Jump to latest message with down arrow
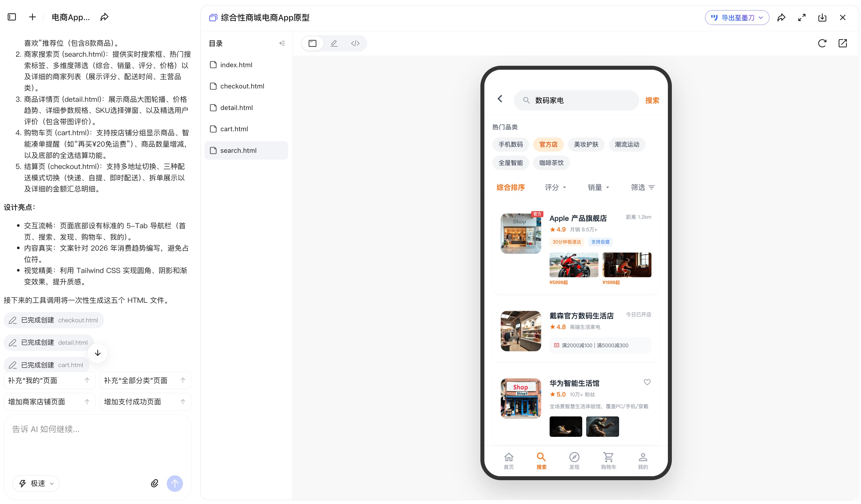Viewport: 861px width, 504px height. click(x=98, y=353)
